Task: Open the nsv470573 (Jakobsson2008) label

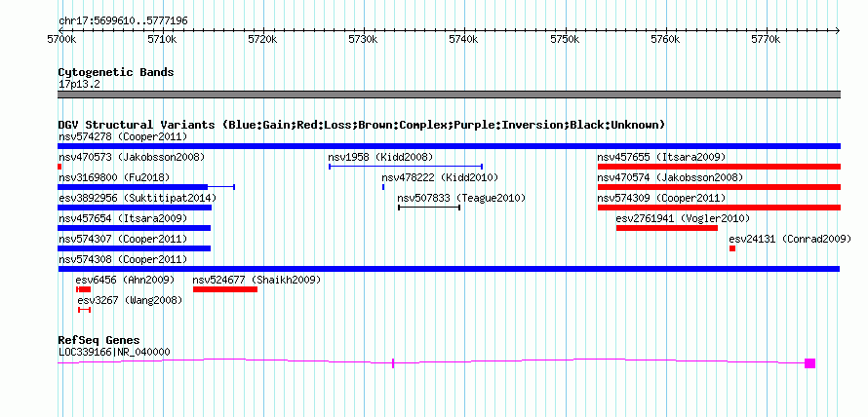Action: click(132, 157)
